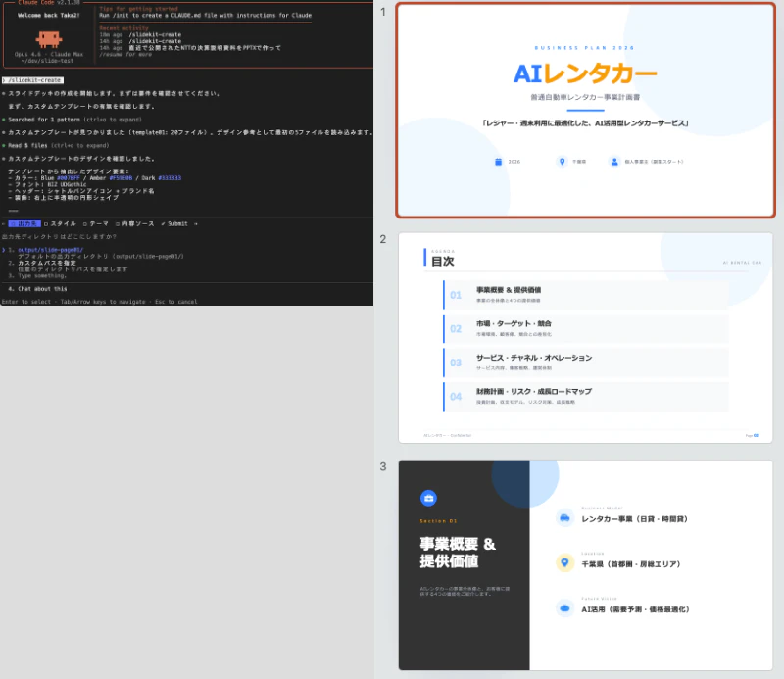Click the レンタカー事業（日貸・時間貸）text
The image size is (784, 679).
click(634, 519)
